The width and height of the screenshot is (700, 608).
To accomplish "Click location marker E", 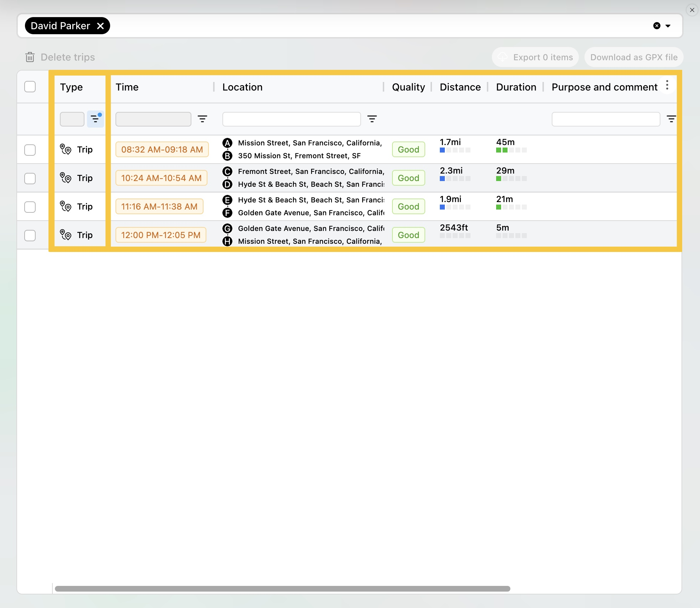I will (x=227, y=200).
